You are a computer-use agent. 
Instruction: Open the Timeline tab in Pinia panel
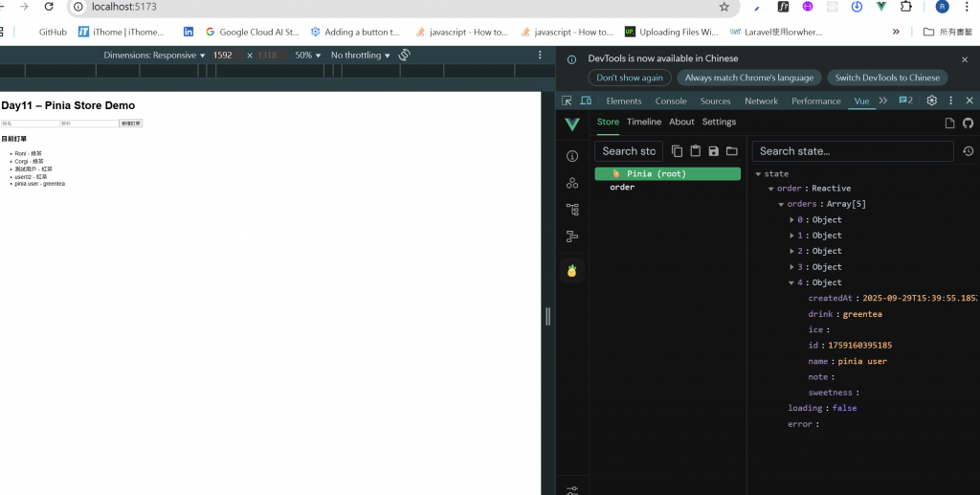pyautogui.click(x=644, y=122)
